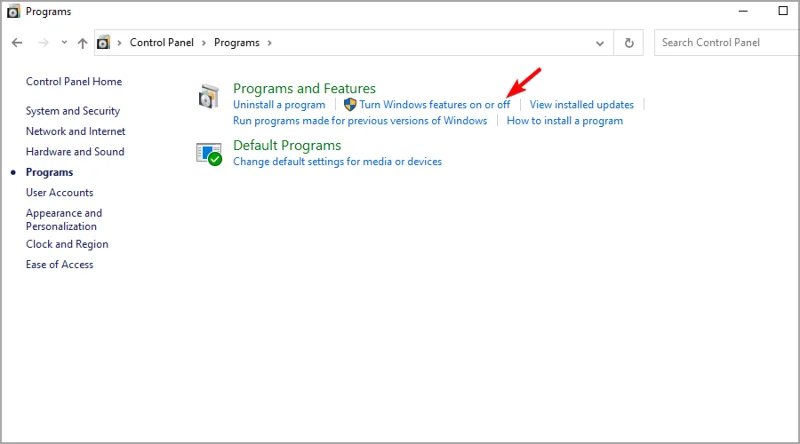Click the Programs and Features icon
The height and width of the screenshot is (444, 800).
pos(209,96)
